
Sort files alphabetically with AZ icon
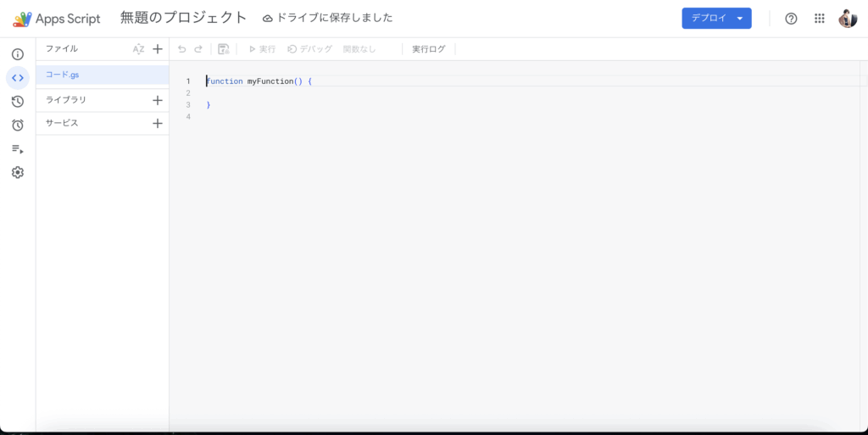coord(138,49)
